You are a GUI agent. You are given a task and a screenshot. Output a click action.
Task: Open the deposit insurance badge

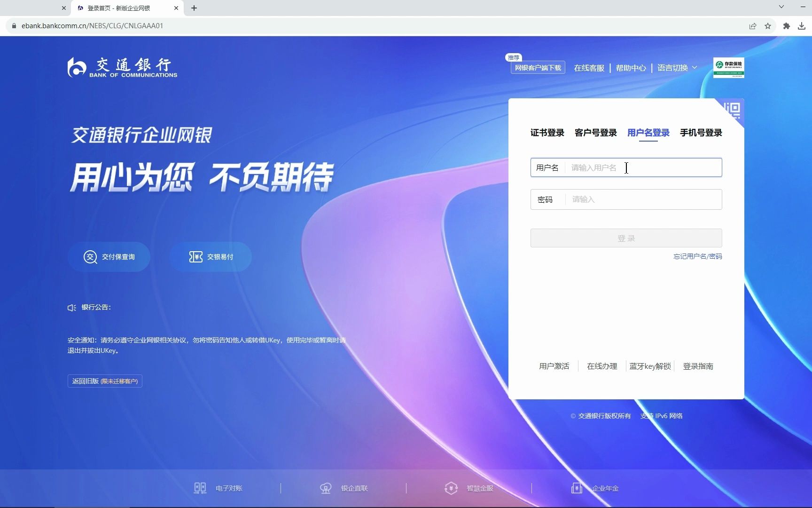728,68
